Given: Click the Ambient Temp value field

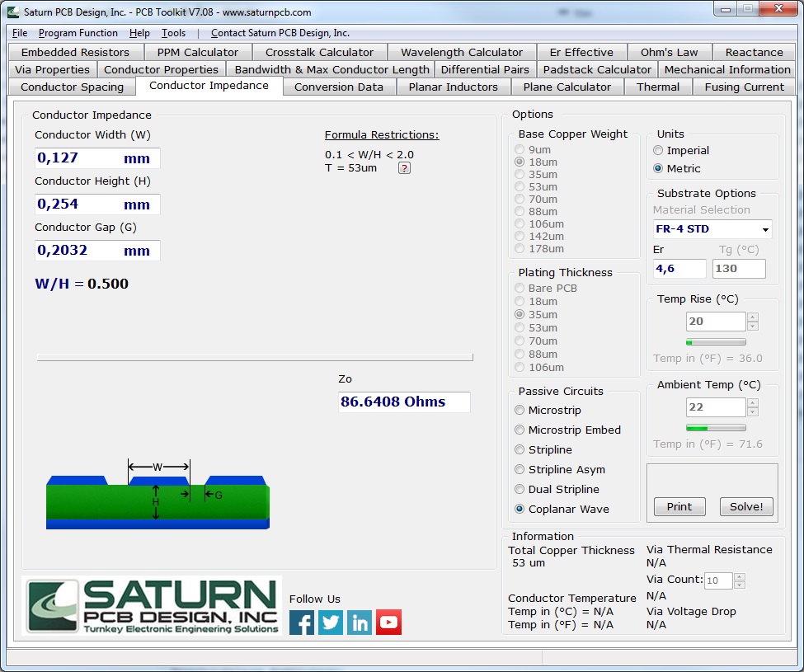Looking at the screenshot, I should pos(716,407).
